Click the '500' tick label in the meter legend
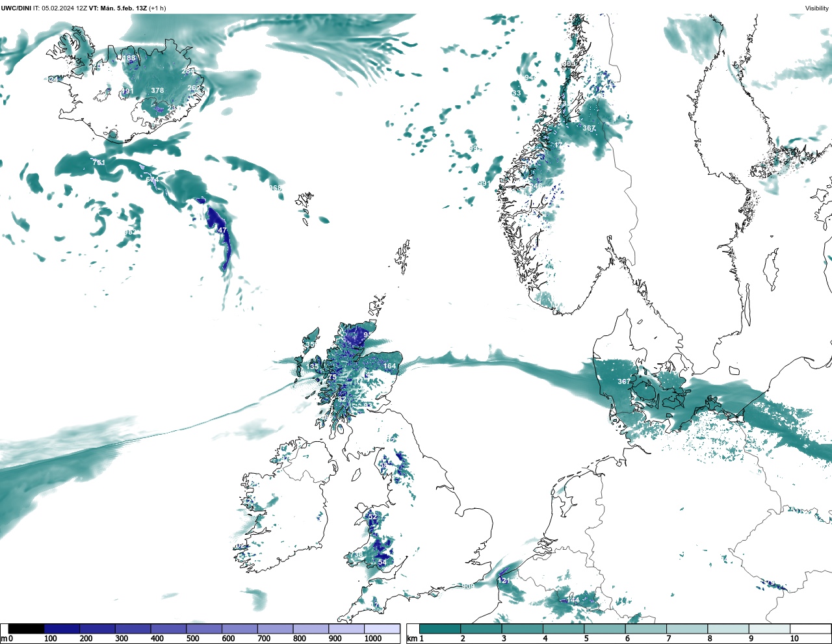 193,639
